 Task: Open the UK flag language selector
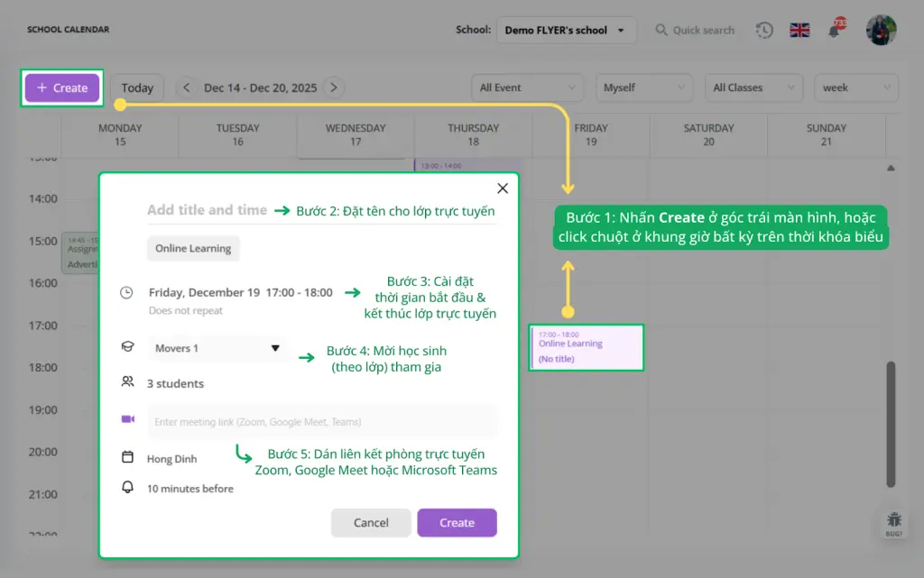[x=799, y=30]
